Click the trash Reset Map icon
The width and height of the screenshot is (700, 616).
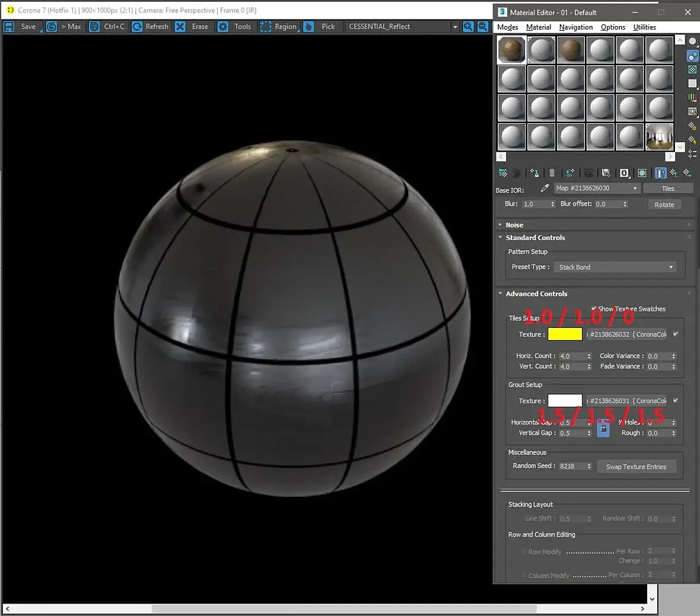tap(552, 173)
